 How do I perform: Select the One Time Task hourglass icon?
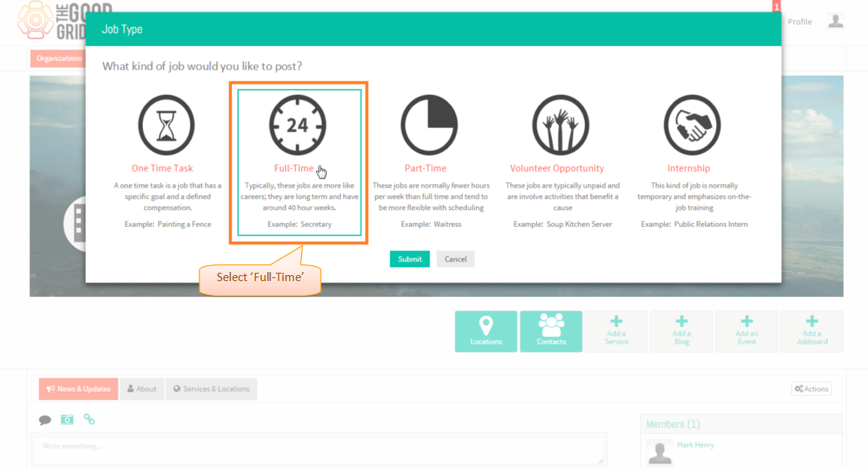(x=166, y=125)
